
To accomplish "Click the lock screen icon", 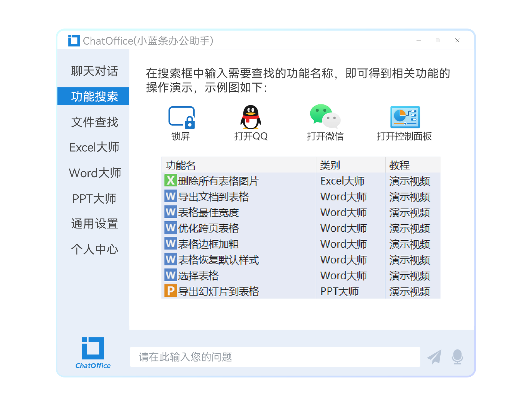I will (181, 117).
